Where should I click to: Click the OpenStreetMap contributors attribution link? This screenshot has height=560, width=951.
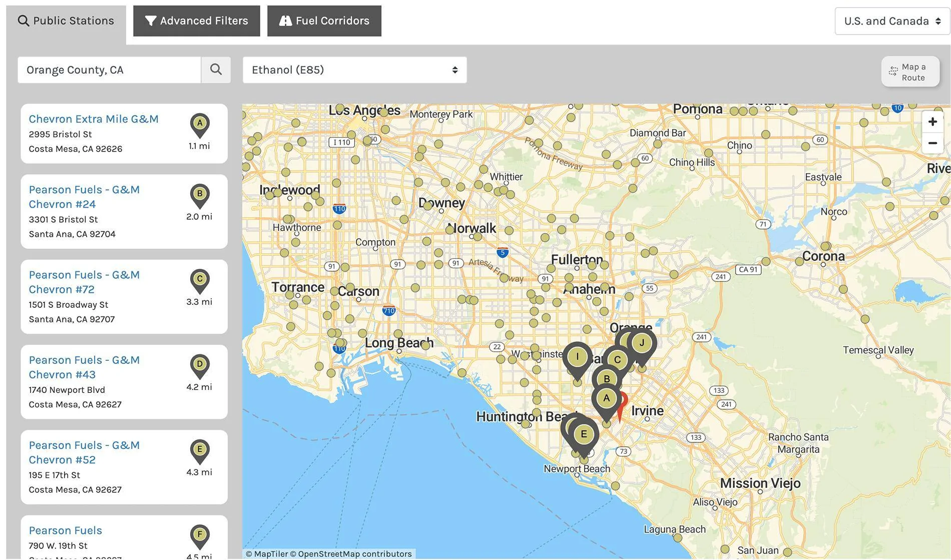351,554
